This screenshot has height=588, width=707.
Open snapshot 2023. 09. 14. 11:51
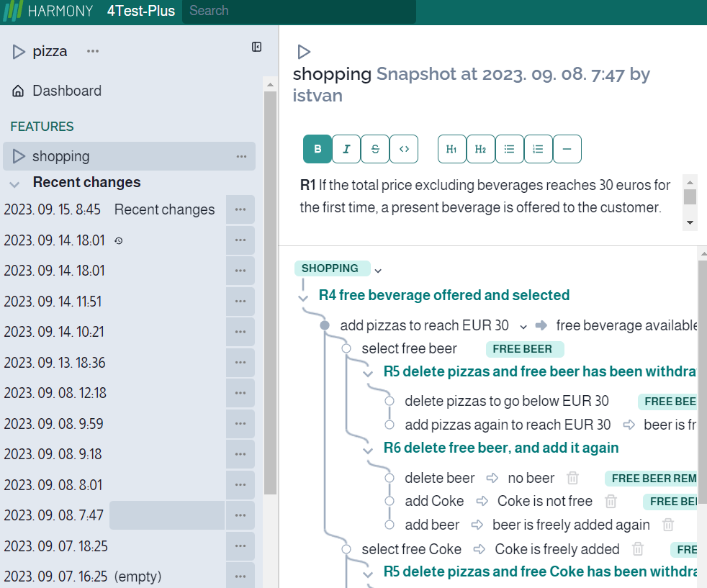(x=53, y=302)
